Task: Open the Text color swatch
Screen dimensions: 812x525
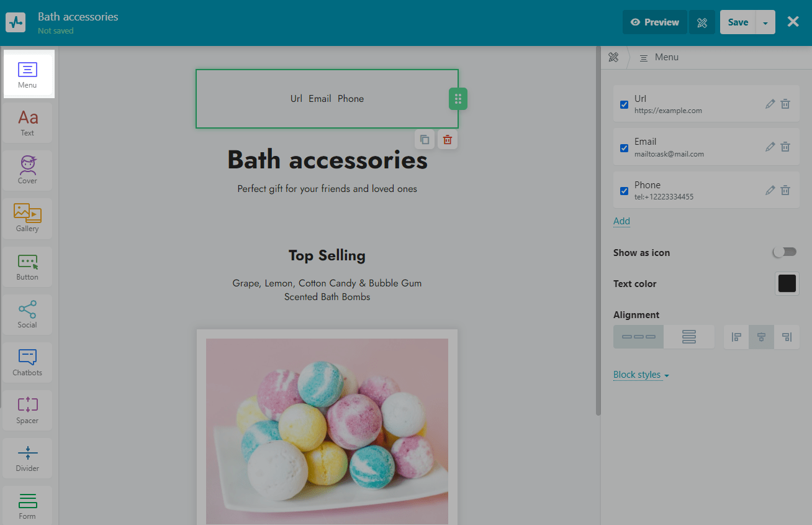Action: click(787, 283)
